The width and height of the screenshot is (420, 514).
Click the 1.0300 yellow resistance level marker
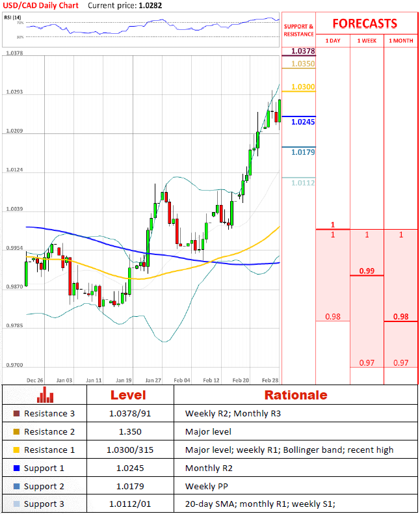click(303, 87)
